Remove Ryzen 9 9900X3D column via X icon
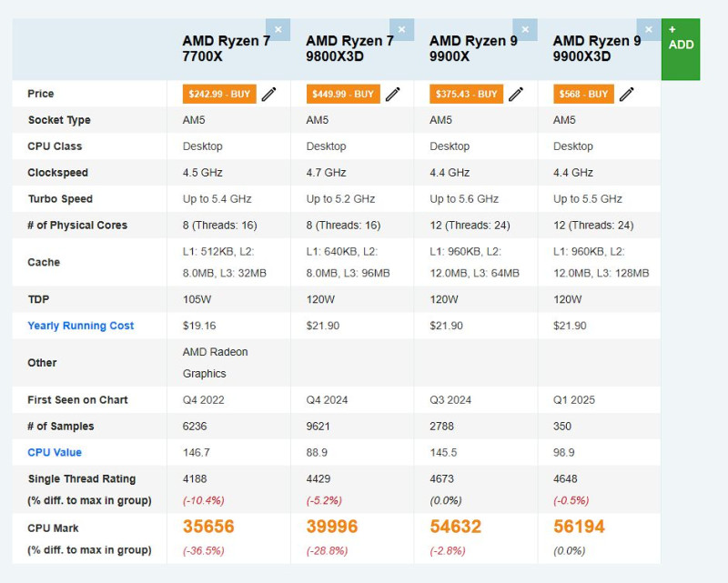This screenshot has width=728, height=583. point(649,29)
